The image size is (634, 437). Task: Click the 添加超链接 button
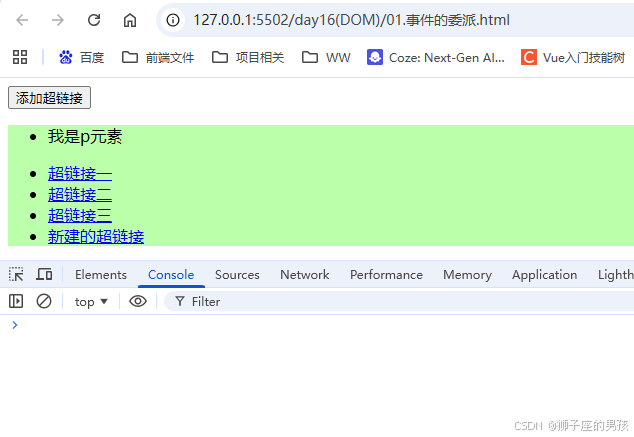tap(49, 97)
